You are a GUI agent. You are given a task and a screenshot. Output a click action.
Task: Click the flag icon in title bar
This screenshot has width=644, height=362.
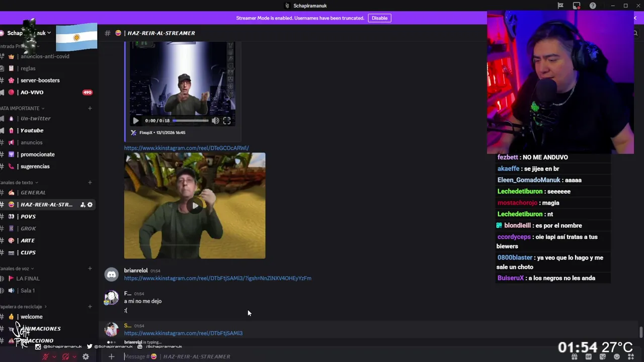560,6
